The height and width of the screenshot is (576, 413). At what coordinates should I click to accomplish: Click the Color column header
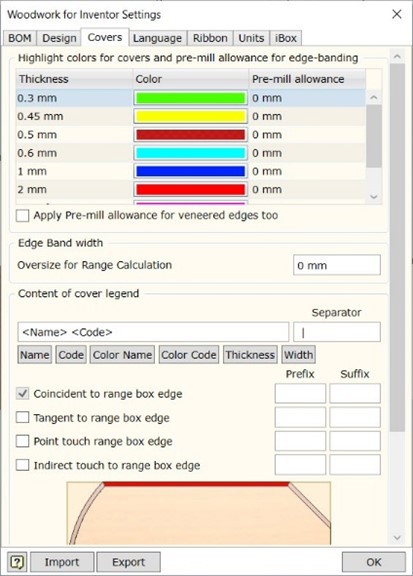click(191, 79)
